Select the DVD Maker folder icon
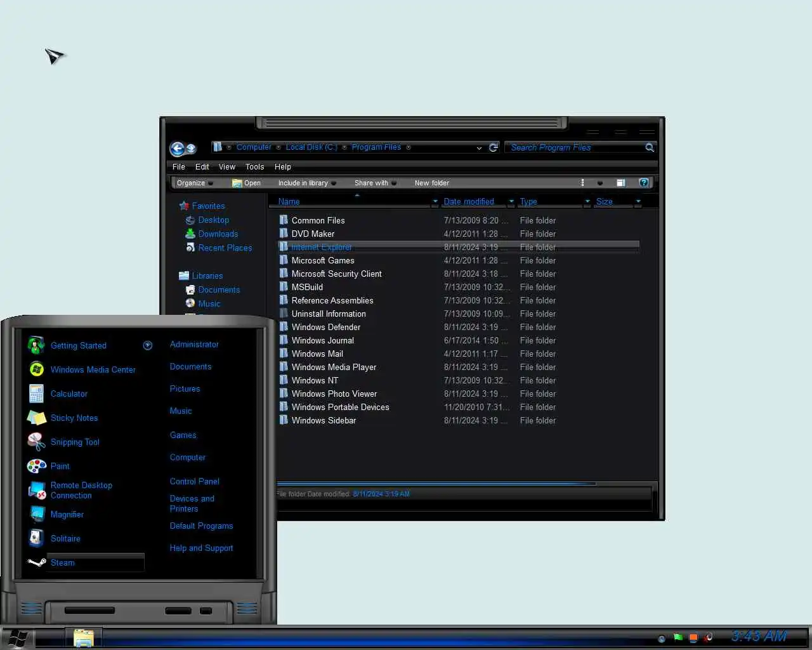This screenshot has height=650, width=812. click(x=284, y=234)
